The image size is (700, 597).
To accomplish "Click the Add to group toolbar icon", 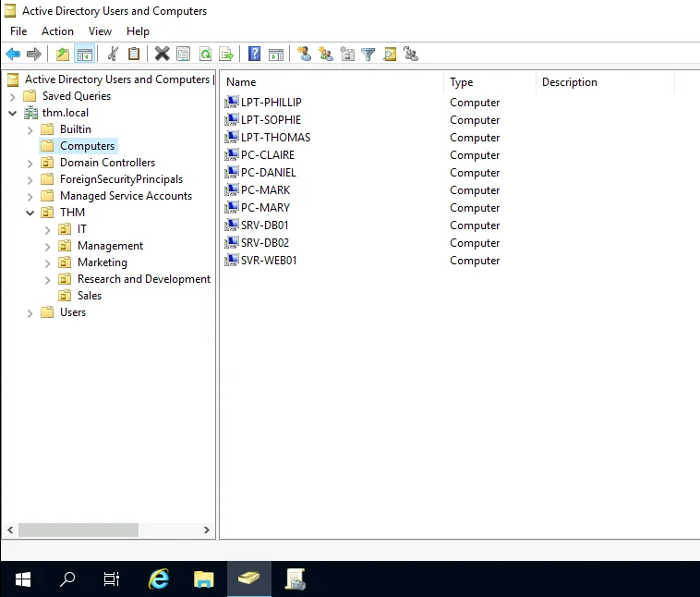I will 411,55.
